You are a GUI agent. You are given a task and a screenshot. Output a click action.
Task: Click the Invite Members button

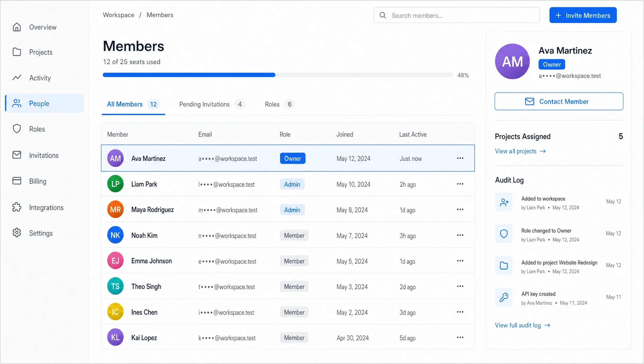click(x=583, y=15)
